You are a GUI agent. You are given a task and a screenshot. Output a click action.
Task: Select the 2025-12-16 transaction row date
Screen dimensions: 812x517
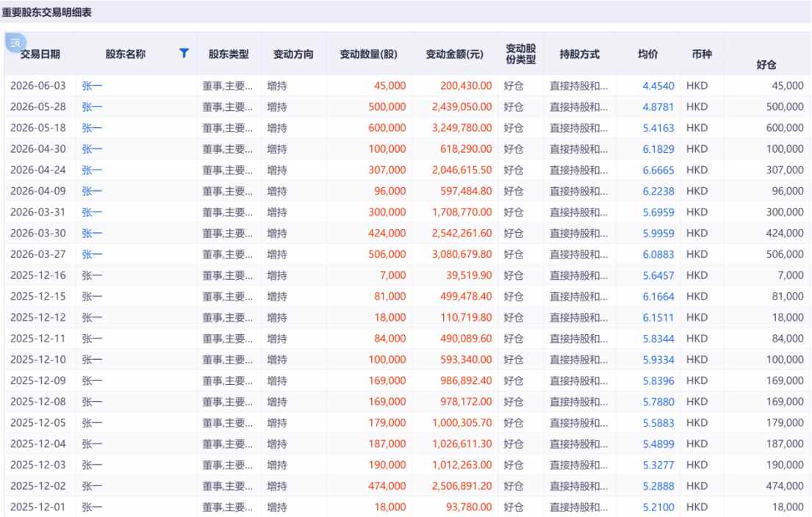37,275
